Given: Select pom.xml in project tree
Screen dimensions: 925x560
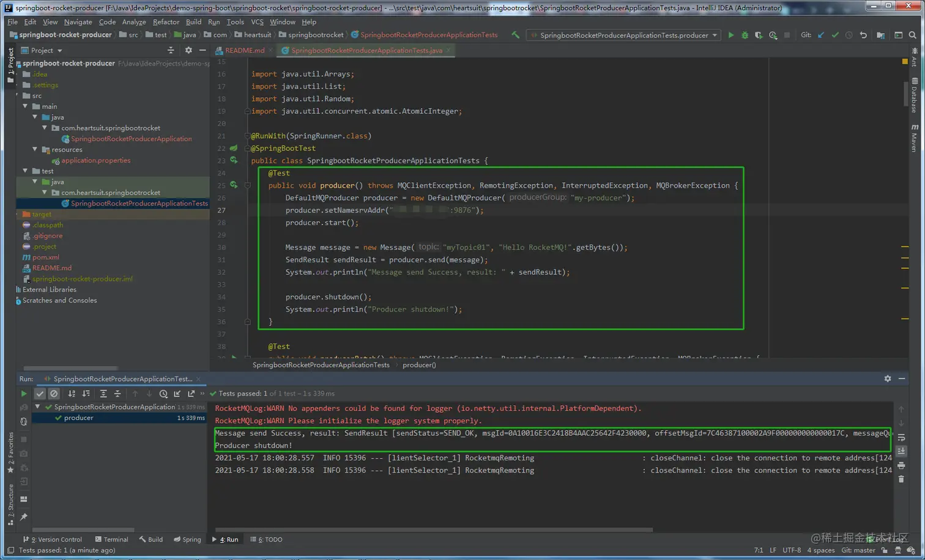Looking at the screenshot, I should tap(45, 257).
